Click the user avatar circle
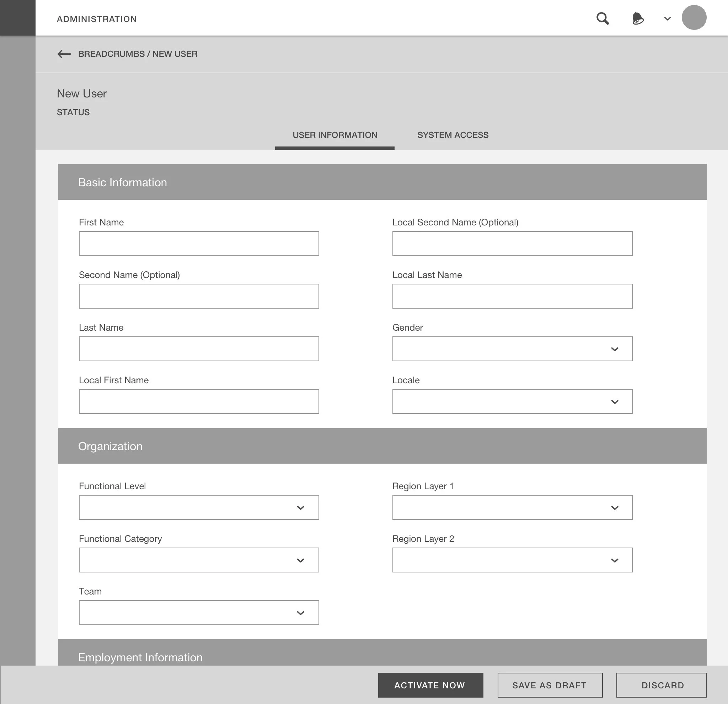 694,17
